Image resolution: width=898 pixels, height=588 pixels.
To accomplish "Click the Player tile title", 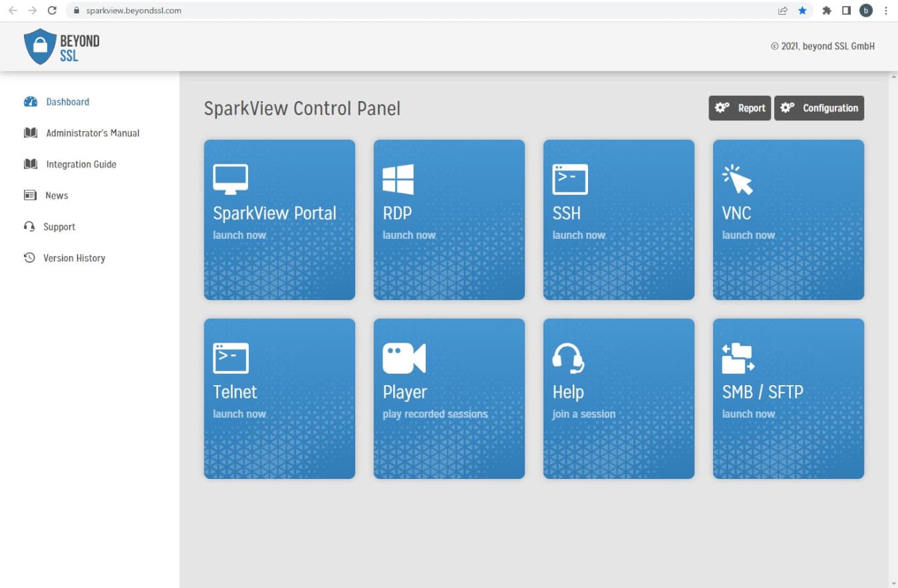I will point(404,392).
